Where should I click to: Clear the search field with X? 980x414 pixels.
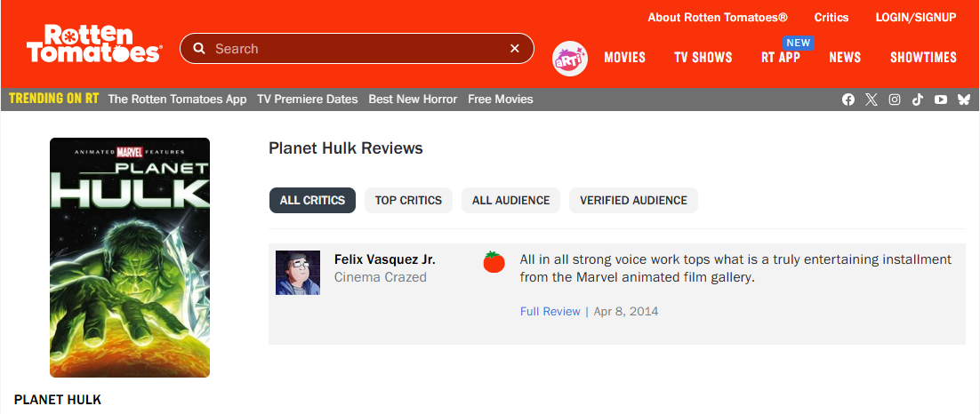[515, 49]
